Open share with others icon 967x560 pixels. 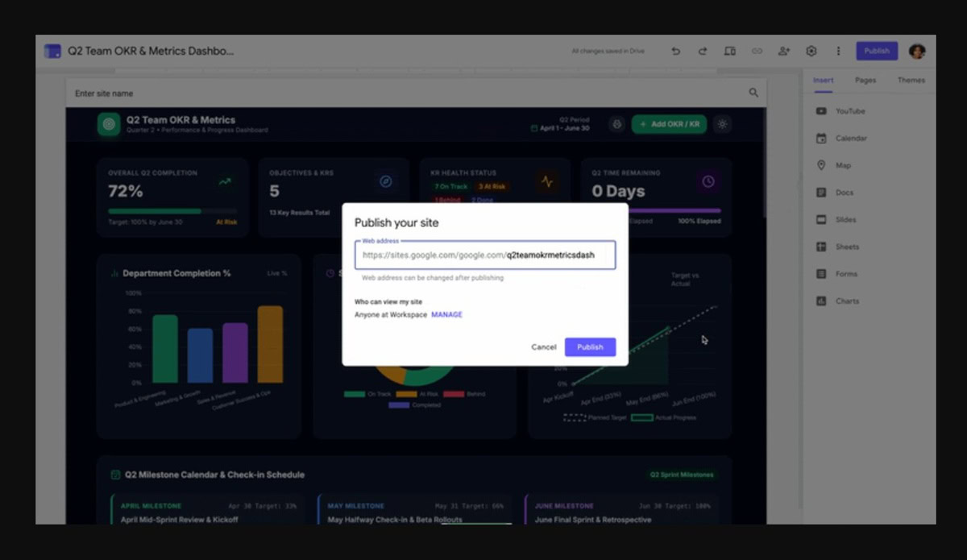[784, 51]
